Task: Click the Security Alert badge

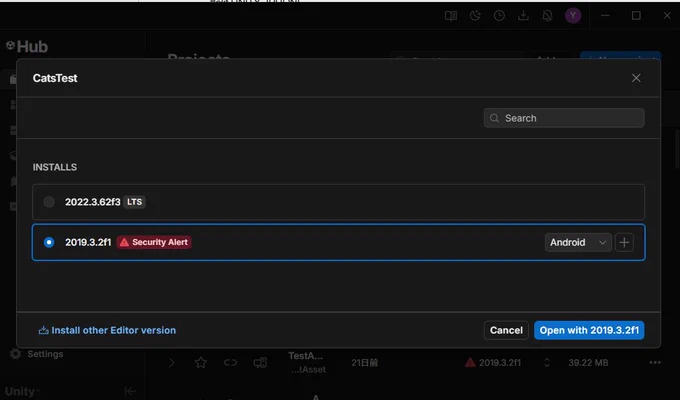Action: (154, 242)
